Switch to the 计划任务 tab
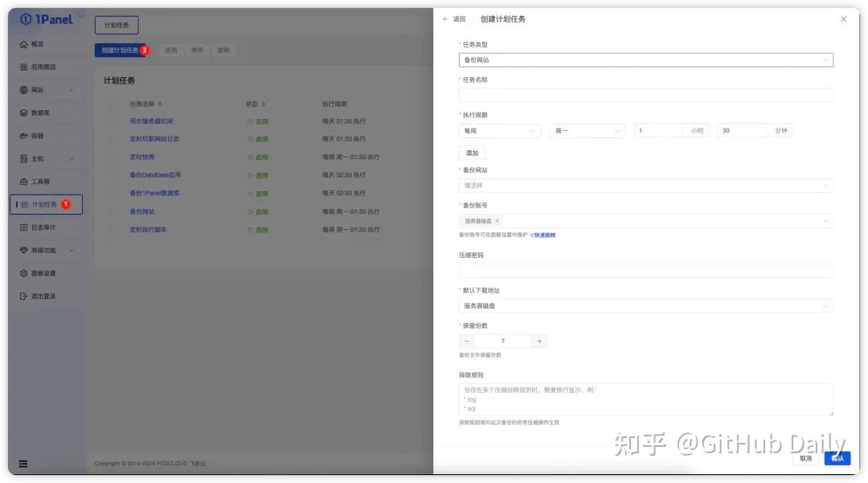This screenshot has width=868, height=483. 119,25
